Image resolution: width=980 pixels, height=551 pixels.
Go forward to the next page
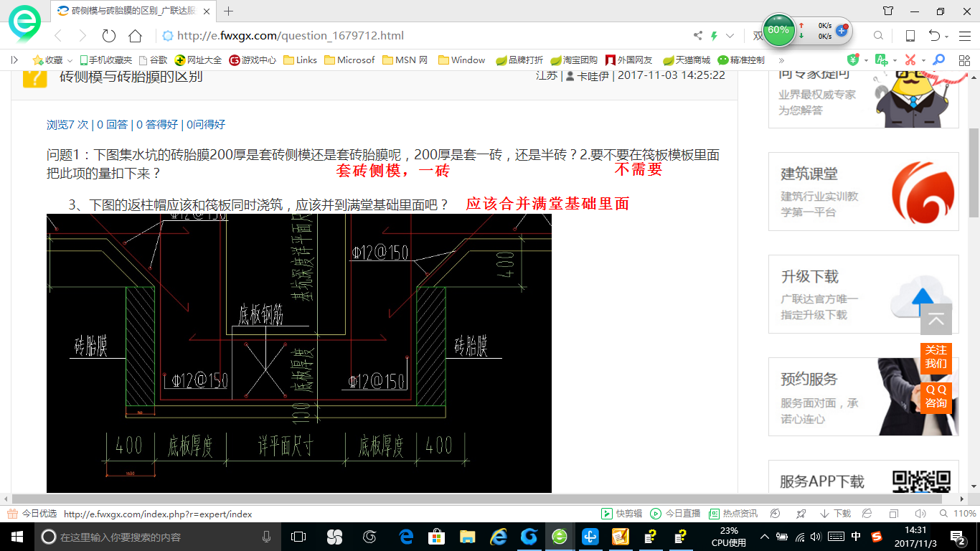pyautogui.click(x=82, y=36)
